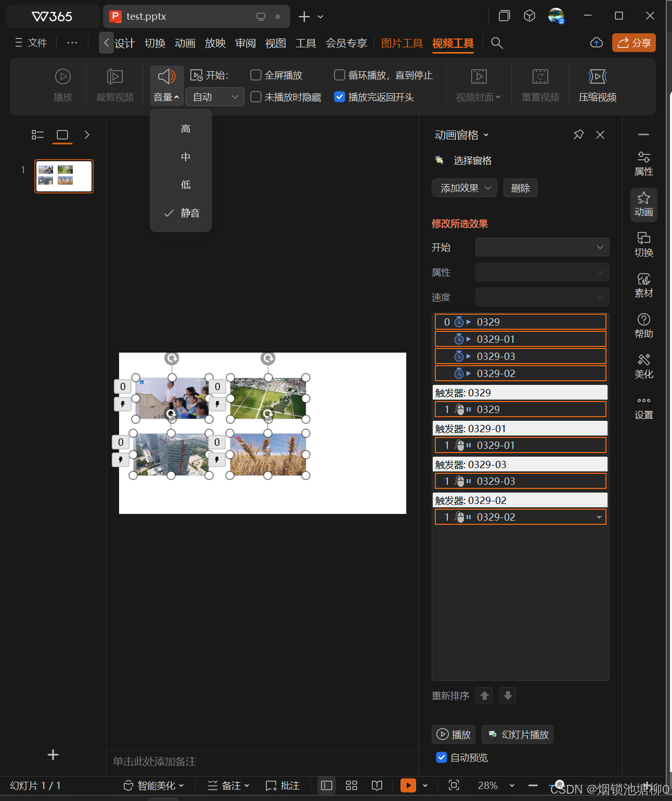The width and height of the screenshot is (672, 801).
Task: Expand slide panel with right chevron
Action: (87, 135)
